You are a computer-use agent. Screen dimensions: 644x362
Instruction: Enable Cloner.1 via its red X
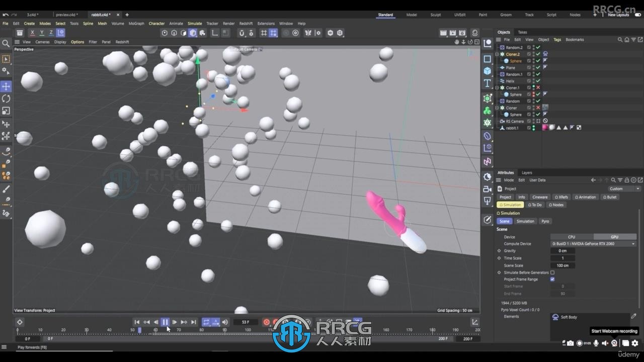(x=538, y=87)
